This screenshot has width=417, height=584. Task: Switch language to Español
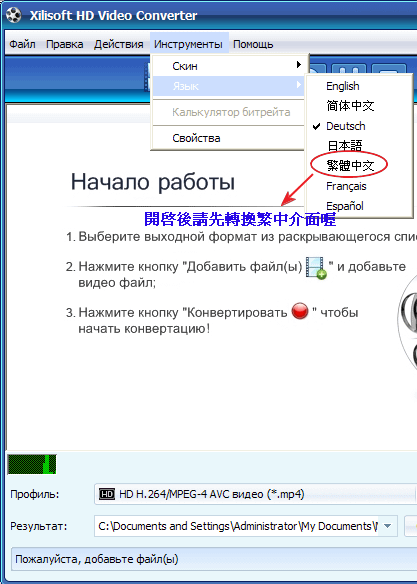(359, 206)
